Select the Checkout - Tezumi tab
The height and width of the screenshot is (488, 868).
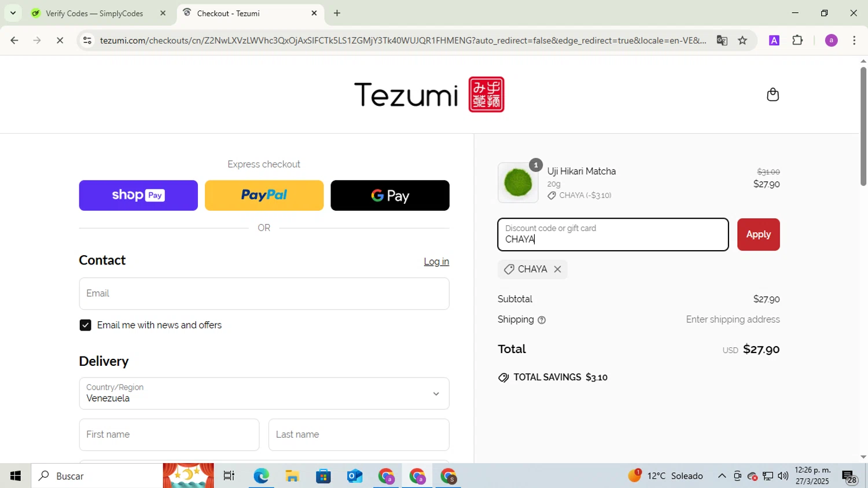pos(250,13)
